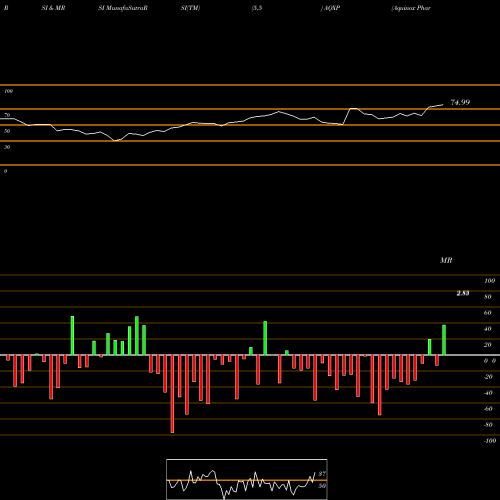Click the "80" label on the MR axis

[488, 297]
